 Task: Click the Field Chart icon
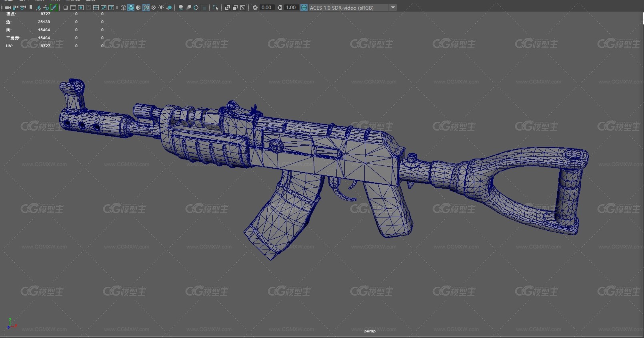pyautogui.click(x=96, y=8)
